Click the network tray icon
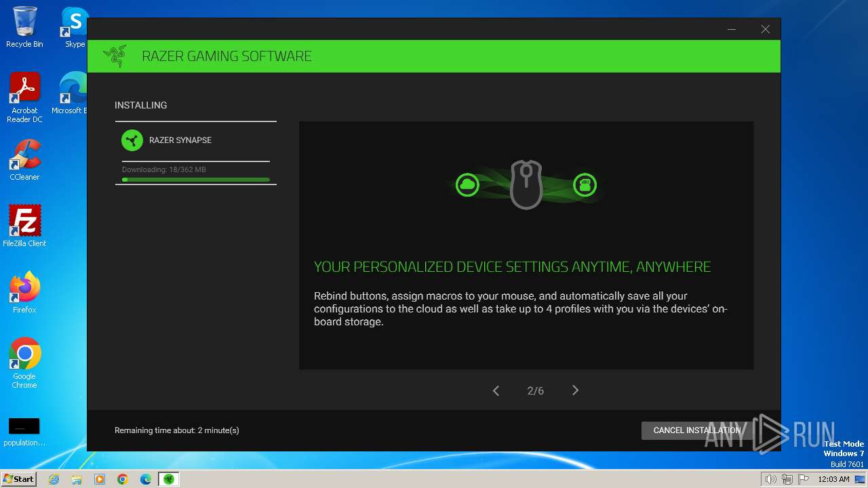 (x=787, y=479)
